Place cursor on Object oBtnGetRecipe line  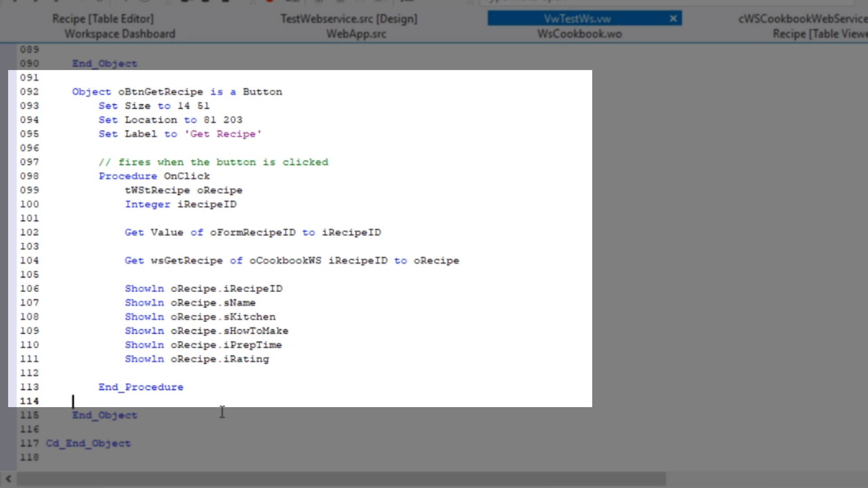click(177, 92)
